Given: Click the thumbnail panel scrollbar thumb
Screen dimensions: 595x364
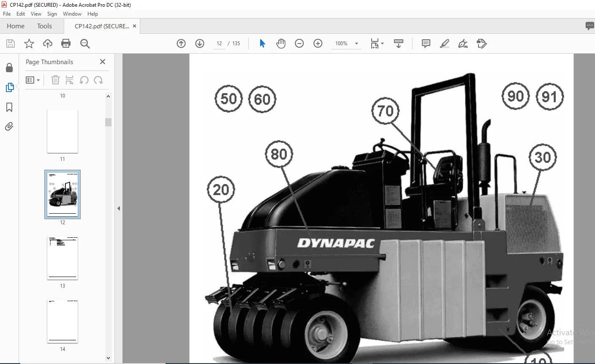Looking at the screenshot, I should (x=108, y=122).
